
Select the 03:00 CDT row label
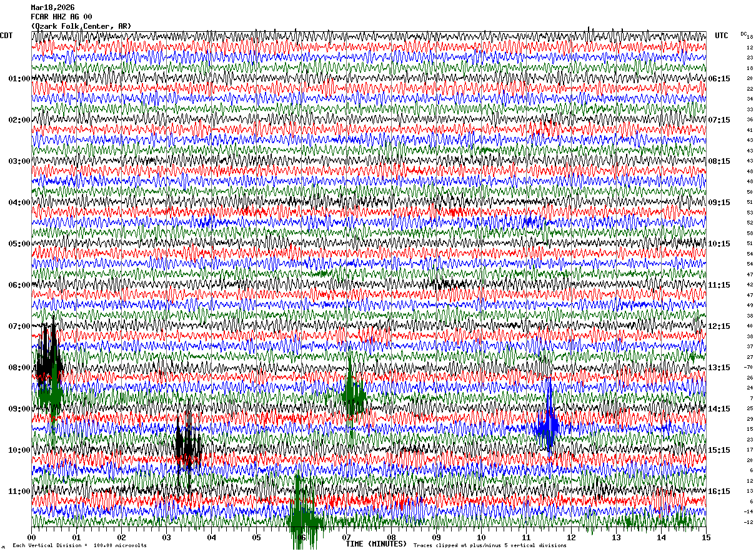click(x=19, y=161)
